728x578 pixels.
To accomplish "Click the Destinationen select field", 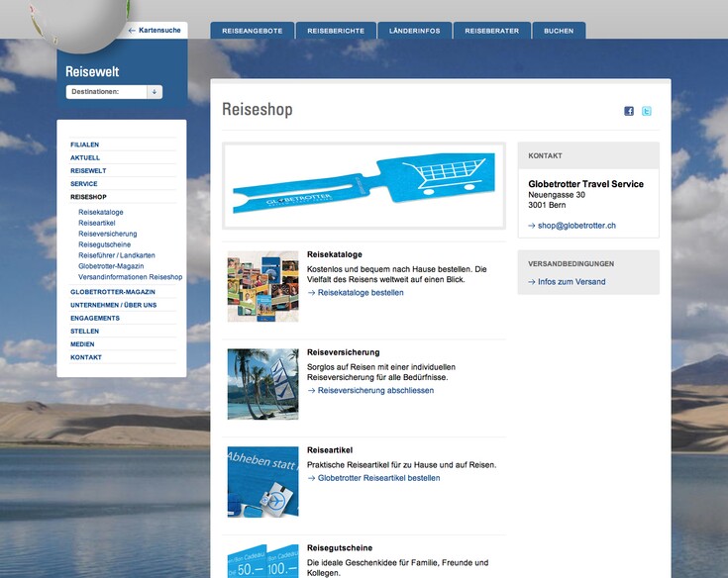I will [x=114, y=92].
